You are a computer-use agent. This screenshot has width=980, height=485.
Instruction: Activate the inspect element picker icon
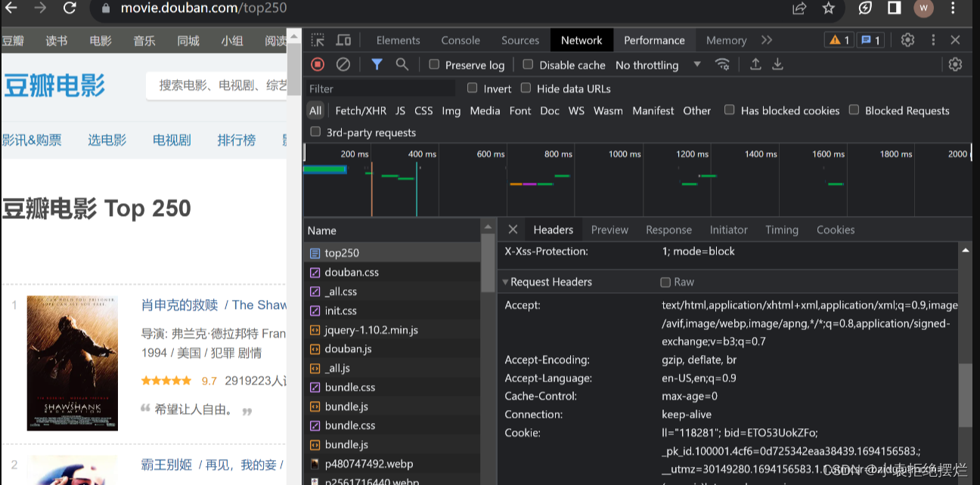click(x=318, y=40)
